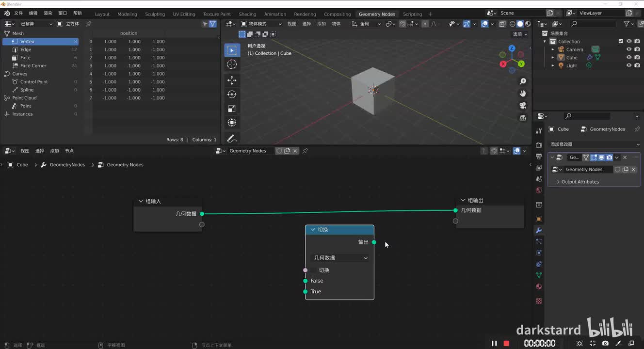Open the 编辑 Edit menu
The image size is (644, 349).
(x=33, y=13)
